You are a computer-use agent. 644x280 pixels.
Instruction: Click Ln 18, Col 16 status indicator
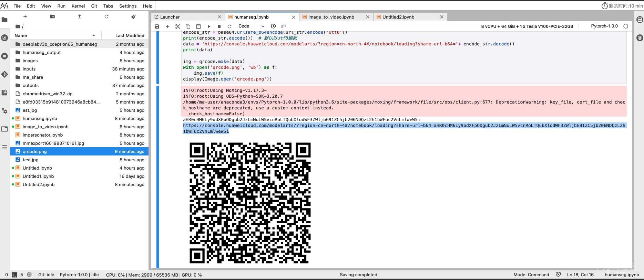[580, 275]
